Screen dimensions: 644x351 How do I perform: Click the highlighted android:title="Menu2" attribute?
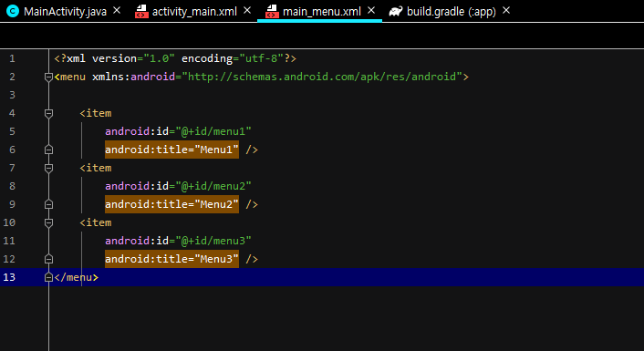(x=171, y=204)
